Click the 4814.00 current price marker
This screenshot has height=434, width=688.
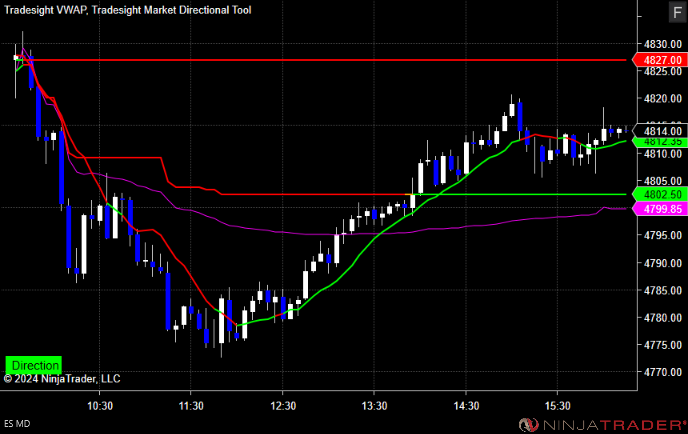659,131
